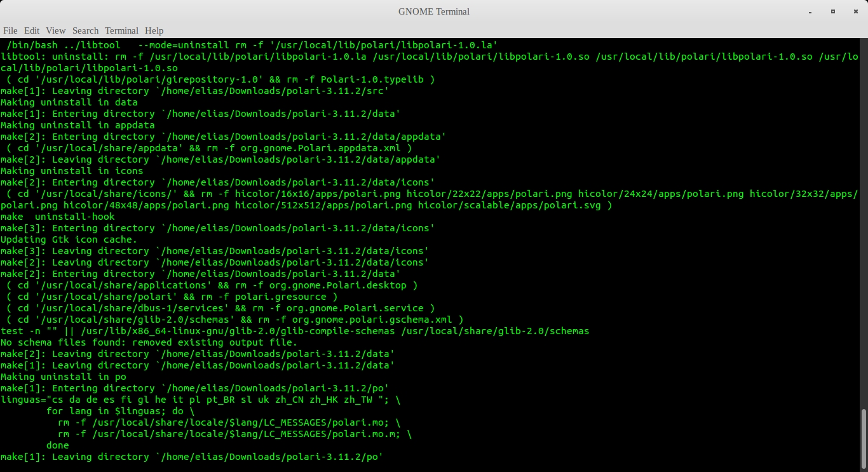Click 'Making uninstall in data' text
868x472 pixels.
pyautogui.click(x=69, y=102)
